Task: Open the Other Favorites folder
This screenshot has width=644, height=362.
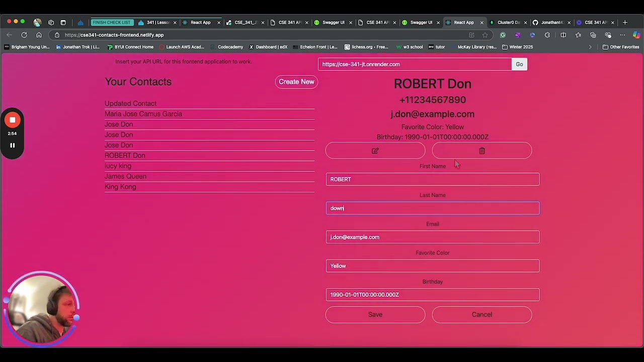Action: coord(621,47)
